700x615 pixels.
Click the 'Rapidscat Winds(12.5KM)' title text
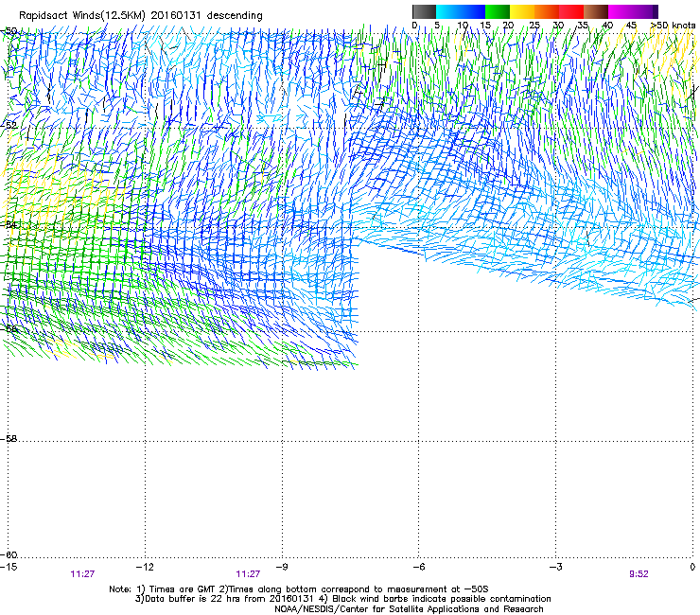pyautogui.click(x=82, y=15)
